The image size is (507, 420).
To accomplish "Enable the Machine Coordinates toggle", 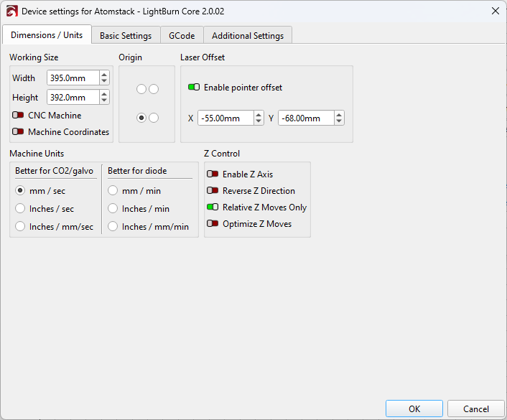I will pos(18,132).
